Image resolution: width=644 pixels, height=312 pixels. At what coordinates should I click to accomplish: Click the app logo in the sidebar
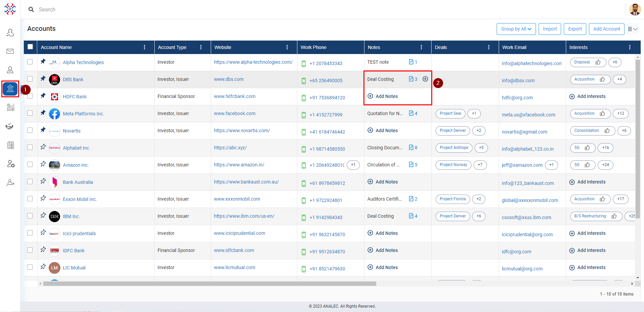pos(10,9)
